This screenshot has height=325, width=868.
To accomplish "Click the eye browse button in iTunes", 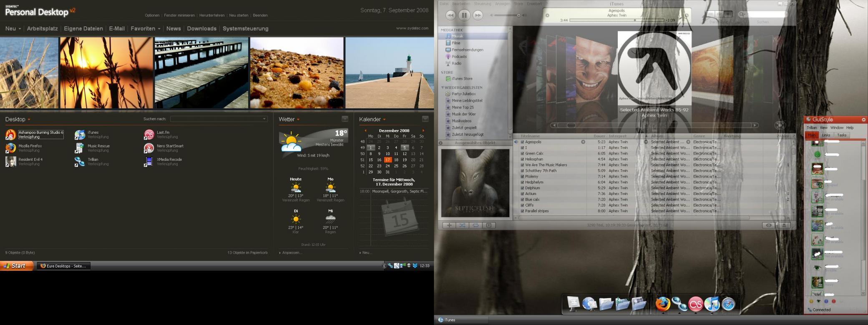I will [x=768, y=225].
